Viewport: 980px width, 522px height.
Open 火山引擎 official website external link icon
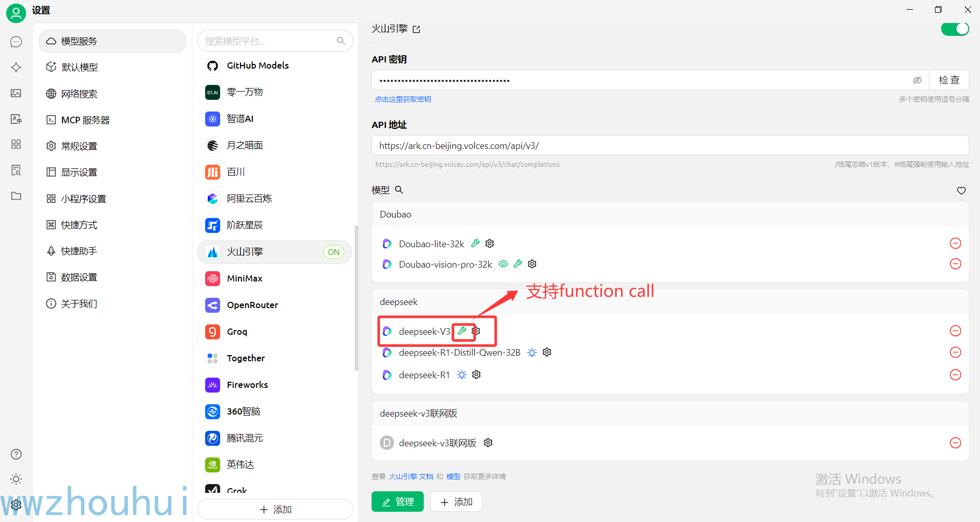pyautogui.click(x=417, y=30)
